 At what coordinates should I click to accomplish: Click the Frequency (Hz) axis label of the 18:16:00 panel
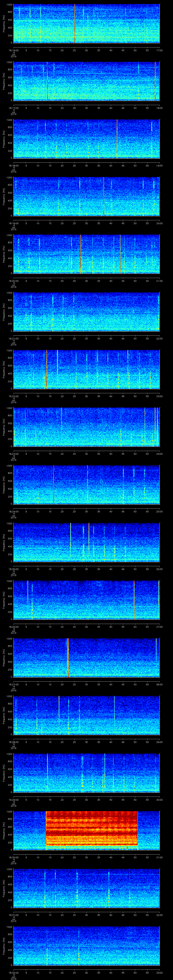(x=4, y=24)
